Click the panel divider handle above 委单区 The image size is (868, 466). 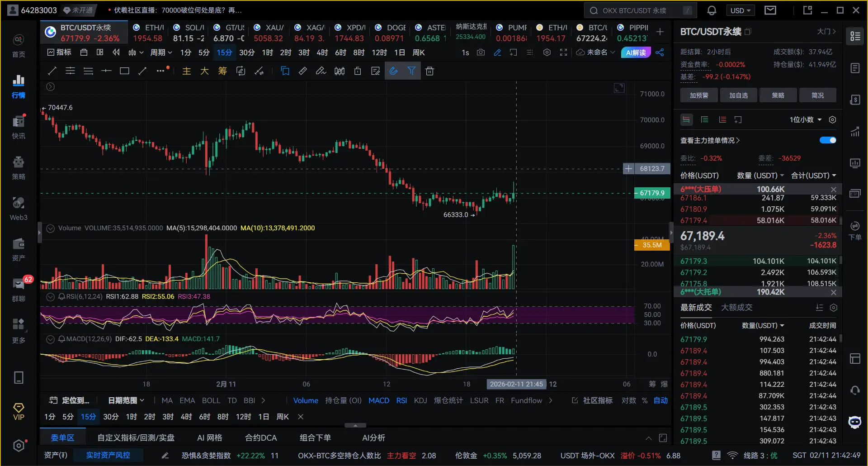(x=355, y=425)
